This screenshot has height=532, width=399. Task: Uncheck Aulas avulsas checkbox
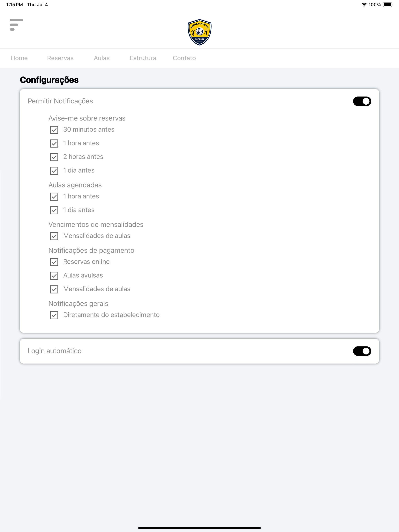[54, 276]
